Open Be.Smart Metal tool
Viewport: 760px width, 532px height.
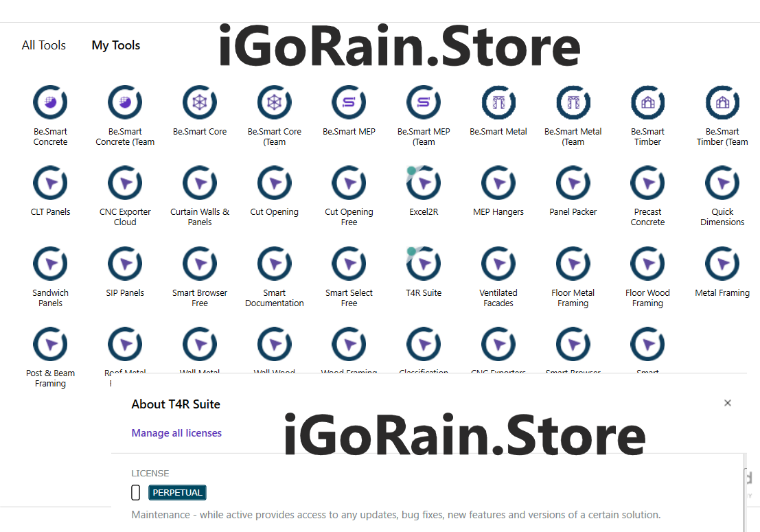(498, 103)
